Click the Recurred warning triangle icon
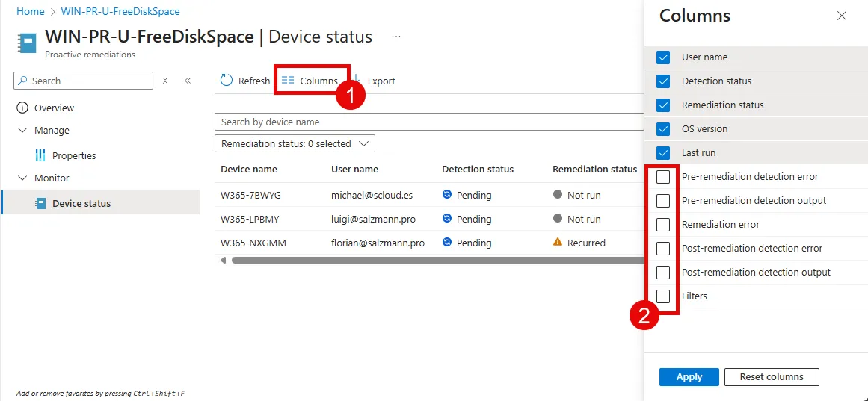The width and height of the screenshot is (868, 401). coord(558,242)
